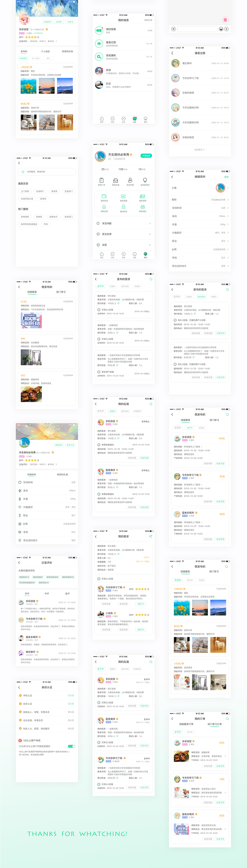
Task: Open 我的钱包 wallet icon
Action: pyautogui.click(x=104, y=196)
